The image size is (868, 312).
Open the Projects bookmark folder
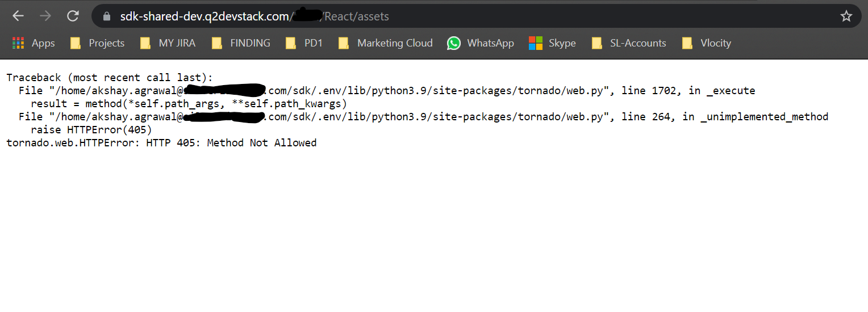(x=97, y=43)
